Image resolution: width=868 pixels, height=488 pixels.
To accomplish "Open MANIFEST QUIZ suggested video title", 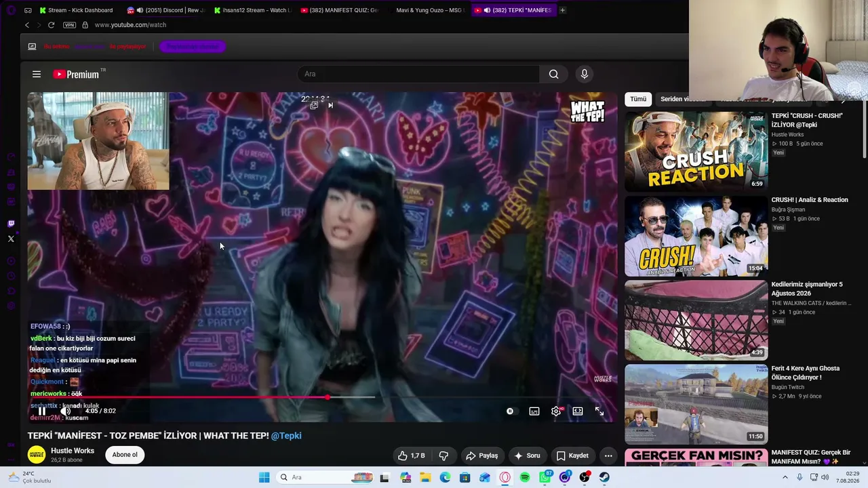I will tap(810, 457).
